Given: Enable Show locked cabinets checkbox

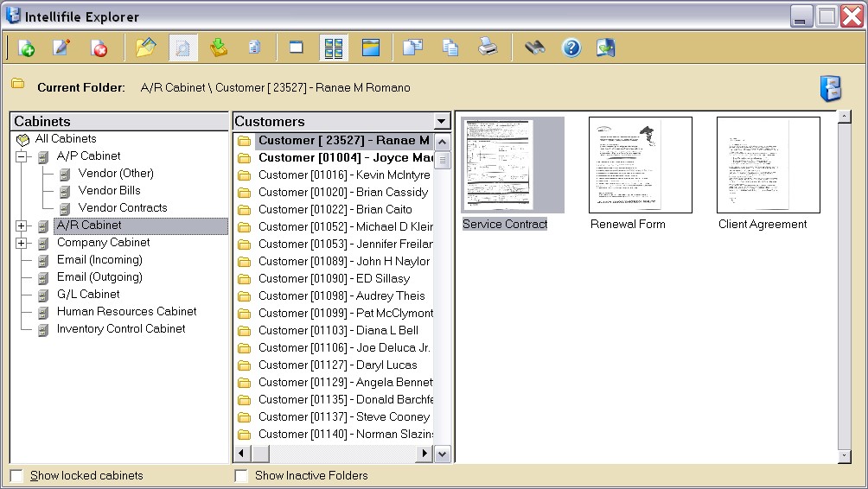Looking at the screenshot, I should [x=17, y=476].
